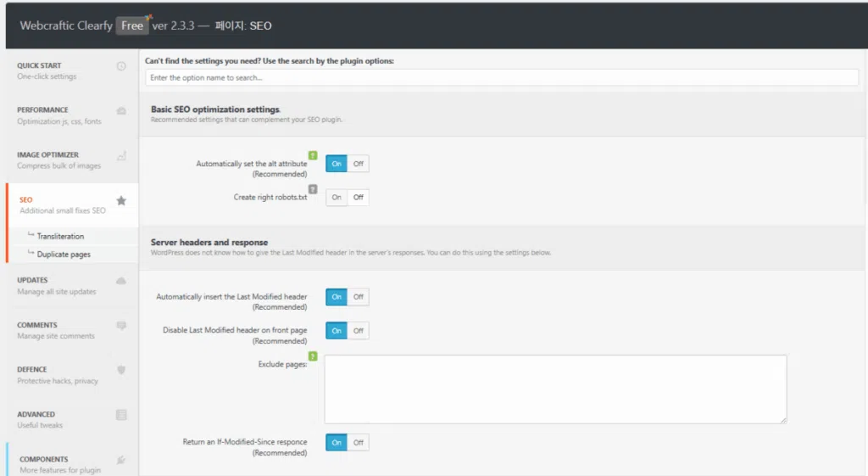This screenshot has height=476, width=868.
Task: Switch off Disable Last Modified on front page
Action: (x=359, y=331)
